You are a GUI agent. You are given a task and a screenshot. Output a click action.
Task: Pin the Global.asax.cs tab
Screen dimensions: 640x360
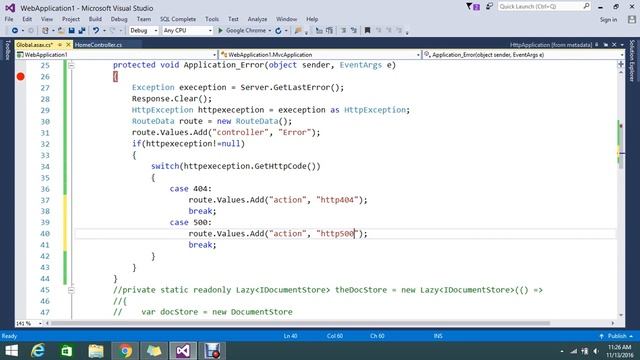60,44
